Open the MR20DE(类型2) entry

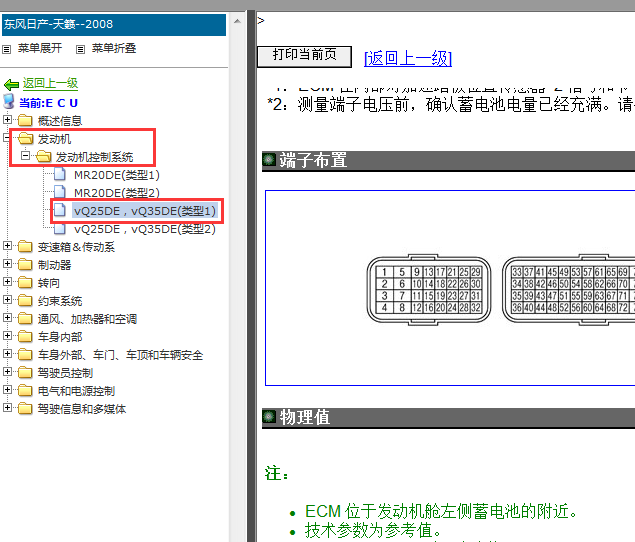(117, 193)
